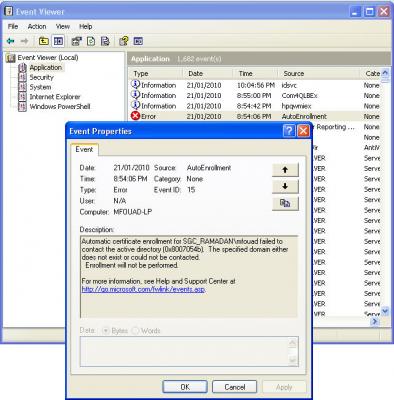Click the OK button
Screen dimensions: 394x400
[185, 387]
